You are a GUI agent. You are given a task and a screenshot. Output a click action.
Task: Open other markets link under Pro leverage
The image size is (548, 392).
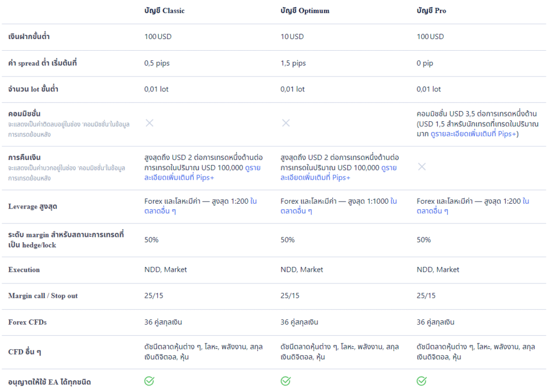click(x=473, y=206)
